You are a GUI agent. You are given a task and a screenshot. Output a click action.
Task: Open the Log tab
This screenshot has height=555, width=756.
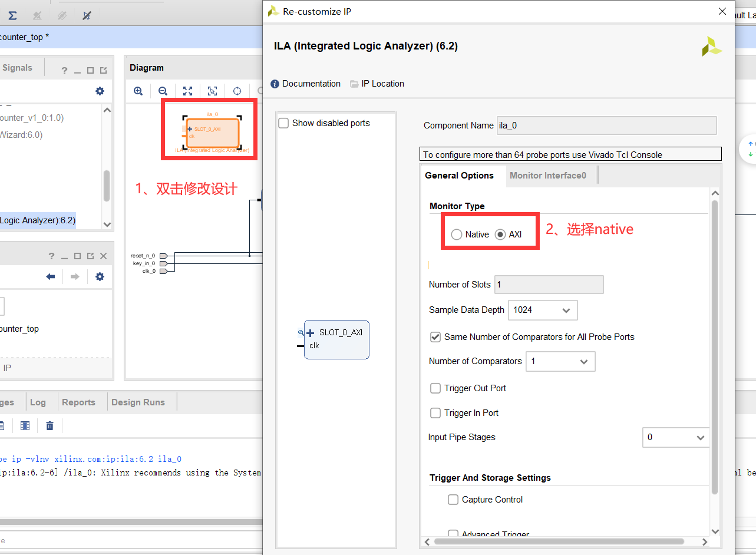pyautogui.click(x=38, y=402)
